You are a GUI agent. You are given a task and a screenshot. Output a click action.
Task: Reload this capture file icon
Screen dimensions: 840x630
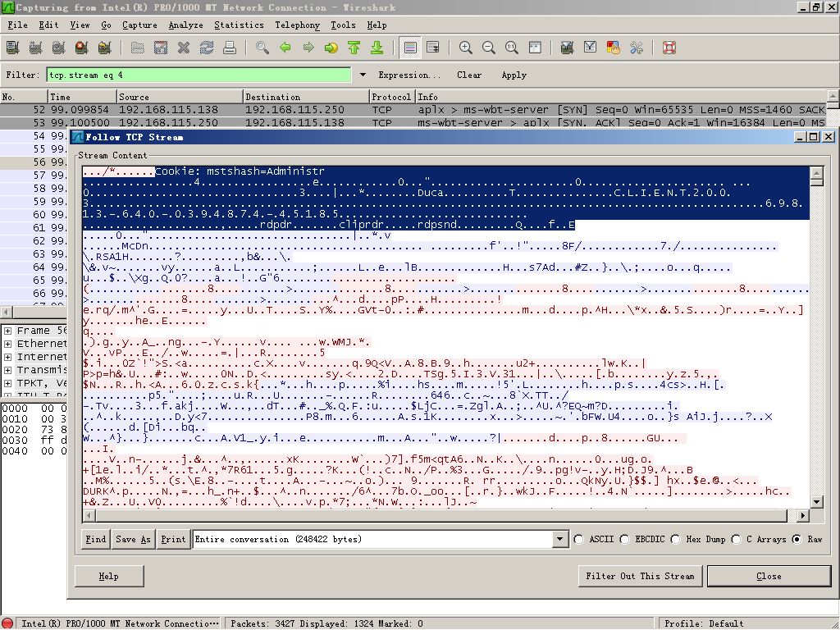point(206,48)
